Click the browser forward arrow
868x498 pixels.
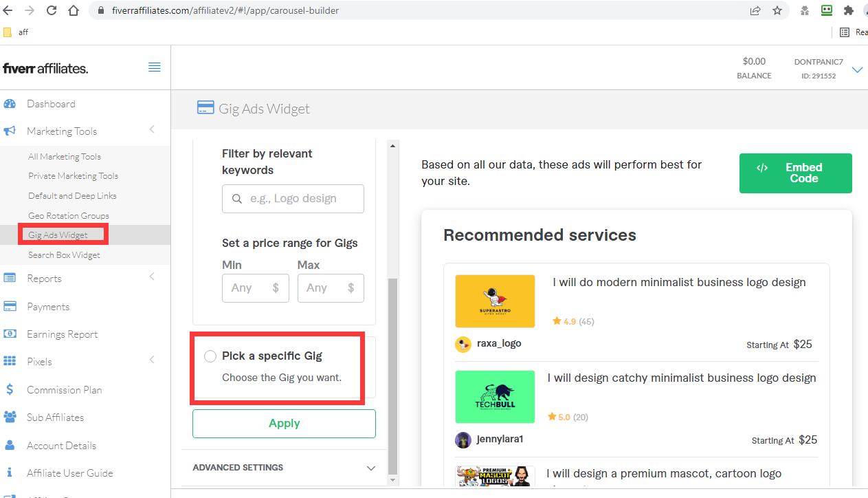tap(30, 10)
